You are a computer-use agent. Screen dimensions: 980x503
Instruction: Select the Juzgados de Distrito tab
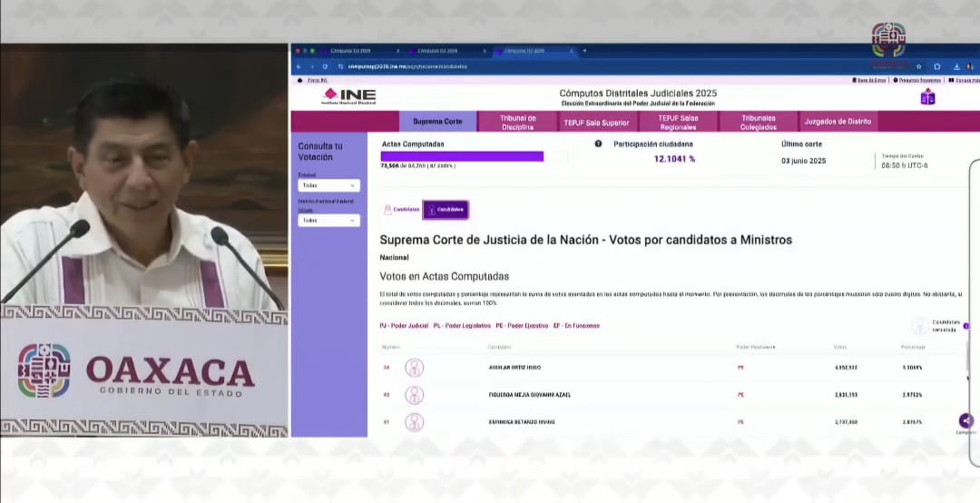838,122
